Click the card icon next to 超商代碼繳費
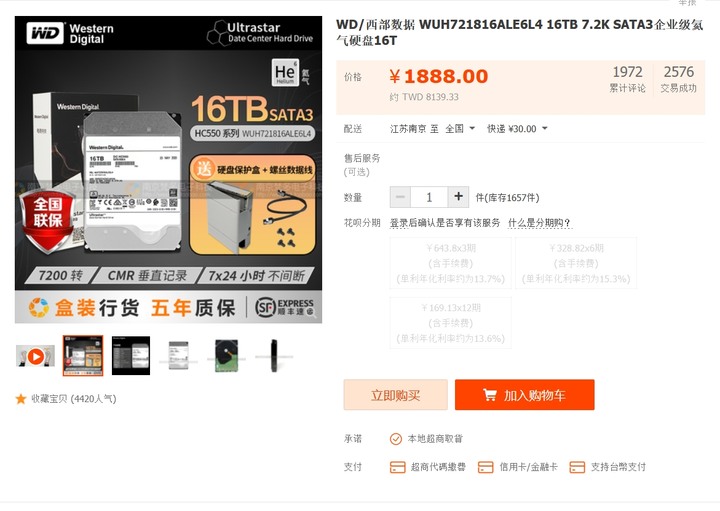Screen dimensions: 720x511 click(x=397, y=467)
